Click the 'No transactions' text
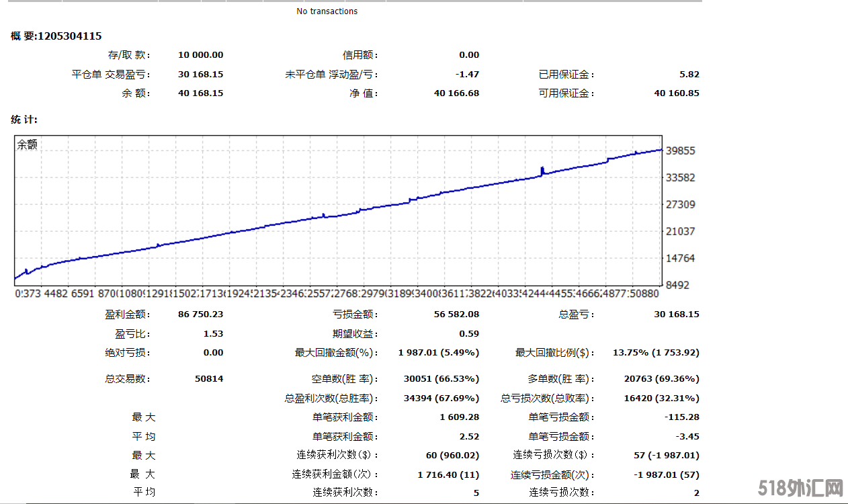This screenshot has height=504, width=848. (x=327, y=11)
